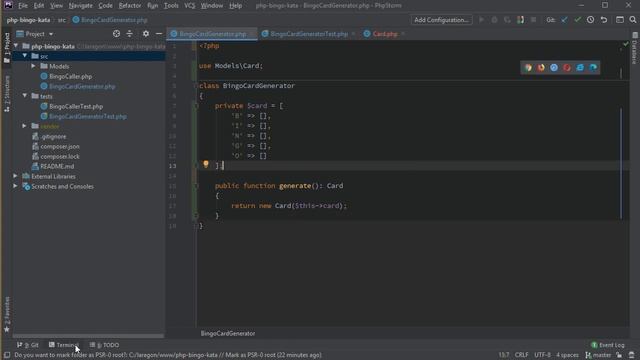Image resolution: width=640 pixels, height=360 pixels.
Task: Click the Git rollback icon
Action: click(x=604, y=20)
